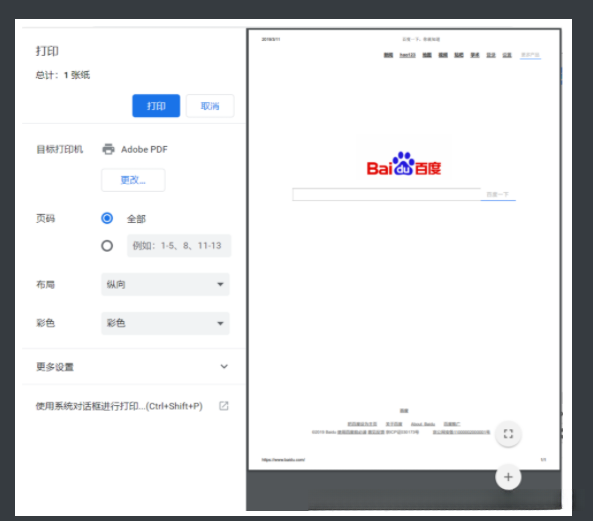Click the printer icon beside Adobe PDF
593x521 pixels.
(109, 149)
